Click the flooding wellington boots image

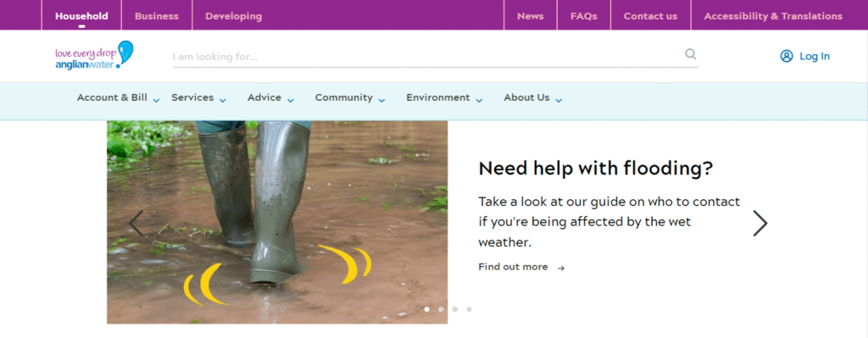tap(277, 222)
